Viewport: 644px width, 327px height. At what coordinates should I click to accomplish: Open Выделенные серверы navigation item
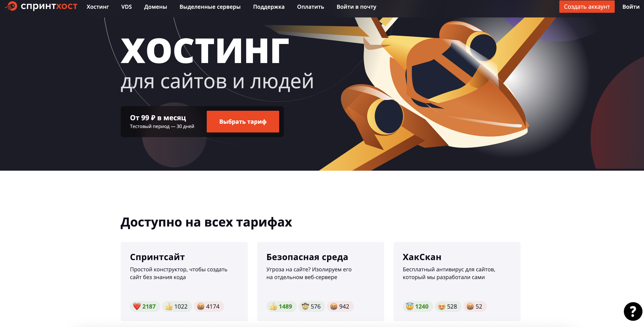click(x=210, y=7)
